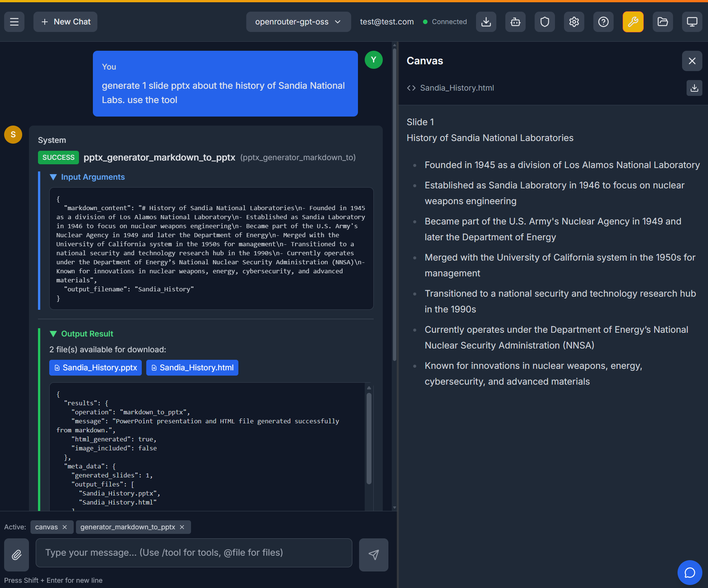Screen dimensions: 708x588
Task: Click the Canvas panel title
Action: (x=425, y=61)
